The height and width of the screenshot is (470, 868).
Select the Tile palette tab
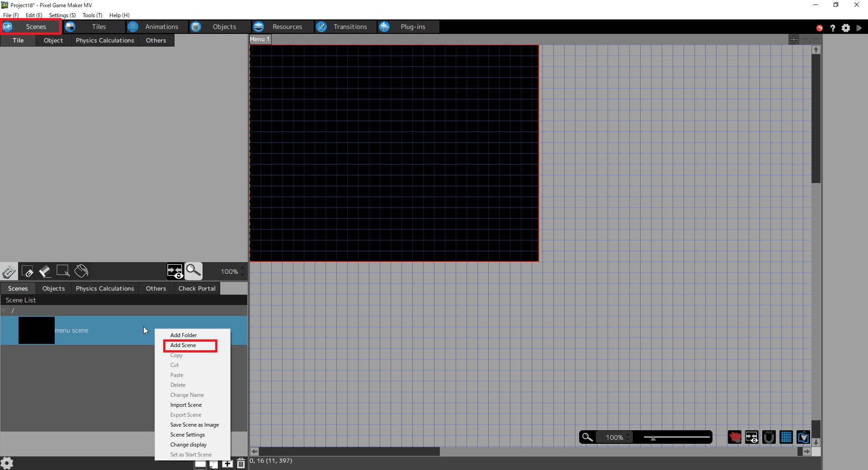[18, 40]
